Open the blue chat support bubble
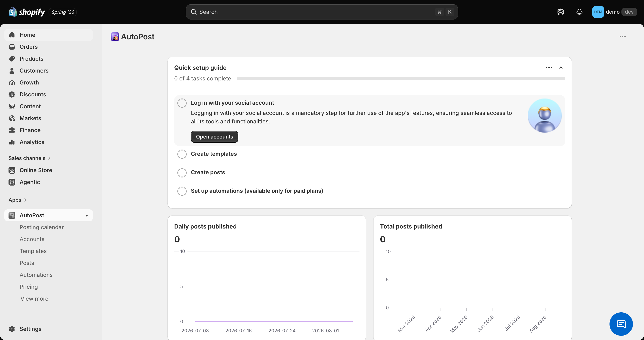The height and width of the screenshot is (340, 644). 621,324
